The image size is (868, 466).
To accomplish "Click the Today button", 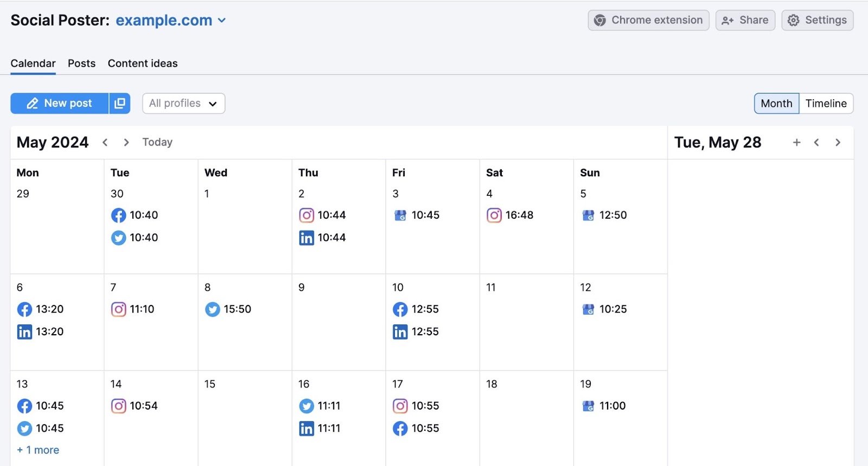I will 157,142.
